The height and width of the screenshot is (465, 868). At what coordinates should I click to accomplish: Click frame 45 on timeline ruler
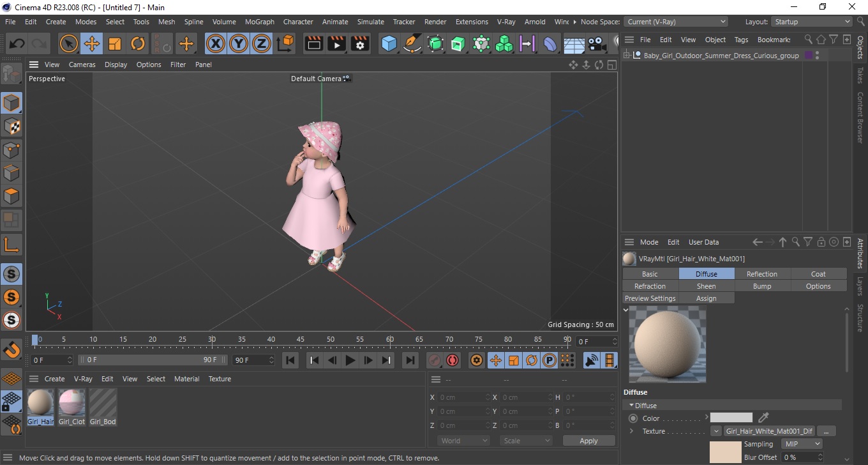coord(301,340)
